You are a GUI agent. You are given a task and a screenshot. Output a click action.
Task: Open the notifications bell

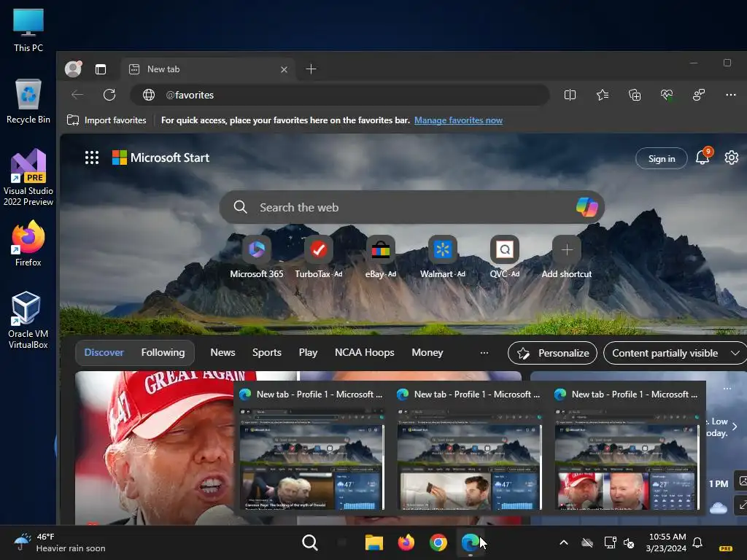[703, 157]
